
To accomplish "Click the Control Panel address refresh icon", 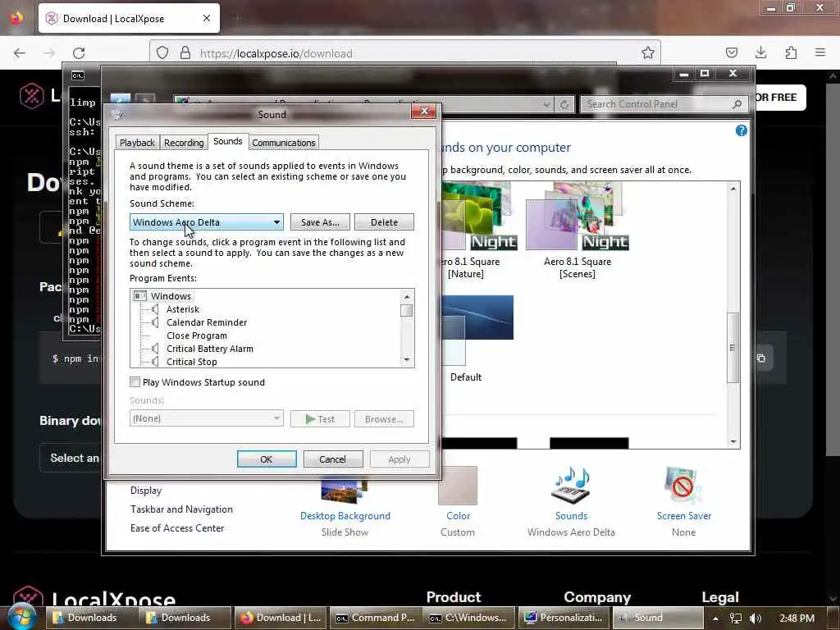I will [564, 104].
